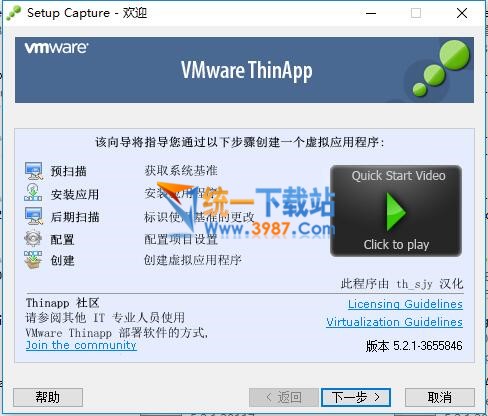This screenshot has width=488, height=416.
Task: Click the vmware logo in banner
Action: pos(56,48)
